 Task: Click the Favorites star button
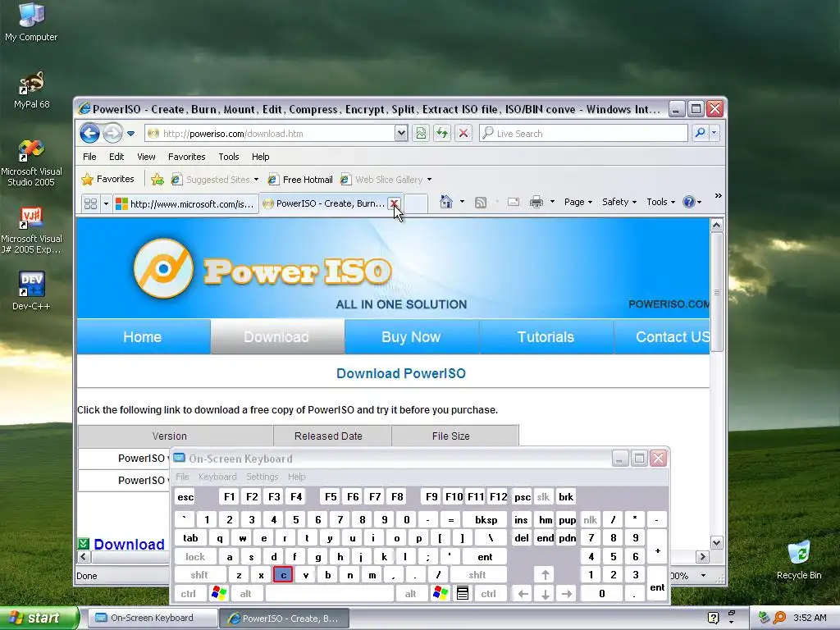click(107, 179)
